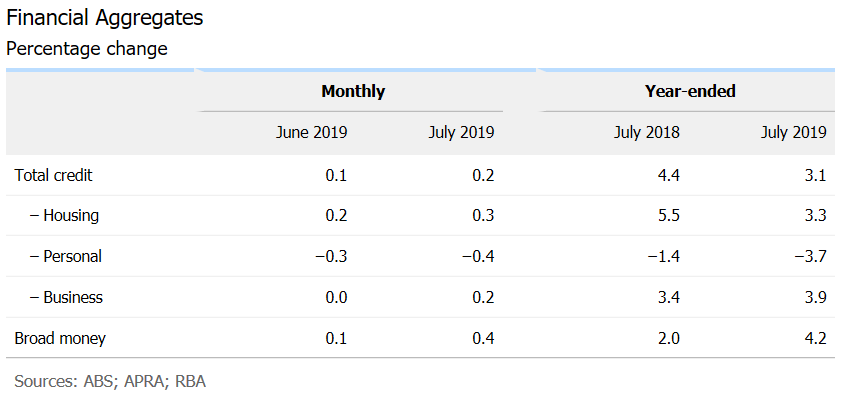Click Total credit's July 2018 value 4.4
Viewport: 846px width, 400px height.
tap(668, 175)
